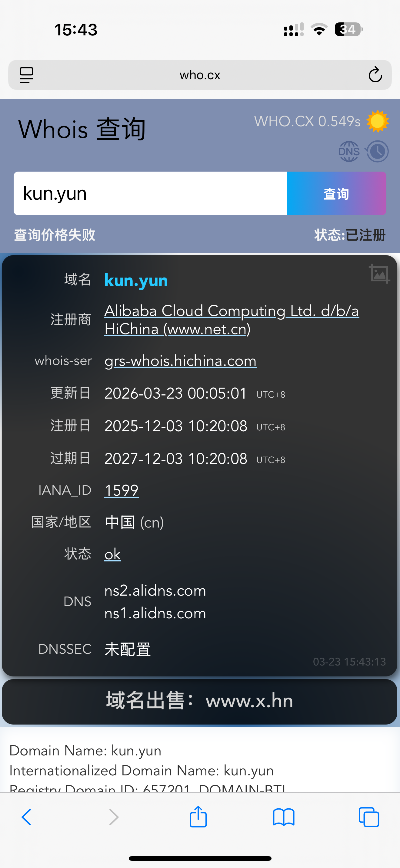Viewport: 400px width, 868px height.
Task: Open the 域名出售 www.x.hn banner
Action: coord(199,702)
